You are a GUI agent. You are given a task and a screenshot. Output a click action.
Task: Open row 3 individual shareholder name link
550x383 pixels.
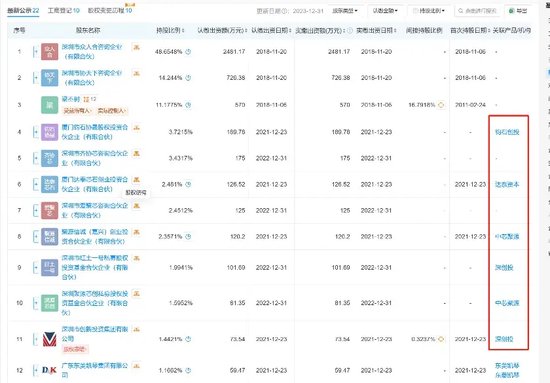click(71, 100)
